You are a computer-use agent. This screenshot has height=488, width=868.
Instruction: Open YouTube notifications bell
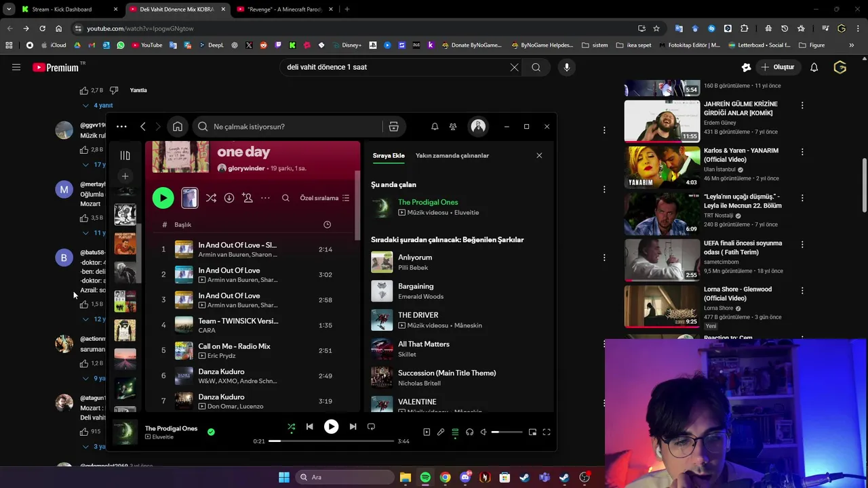(814, 67)
